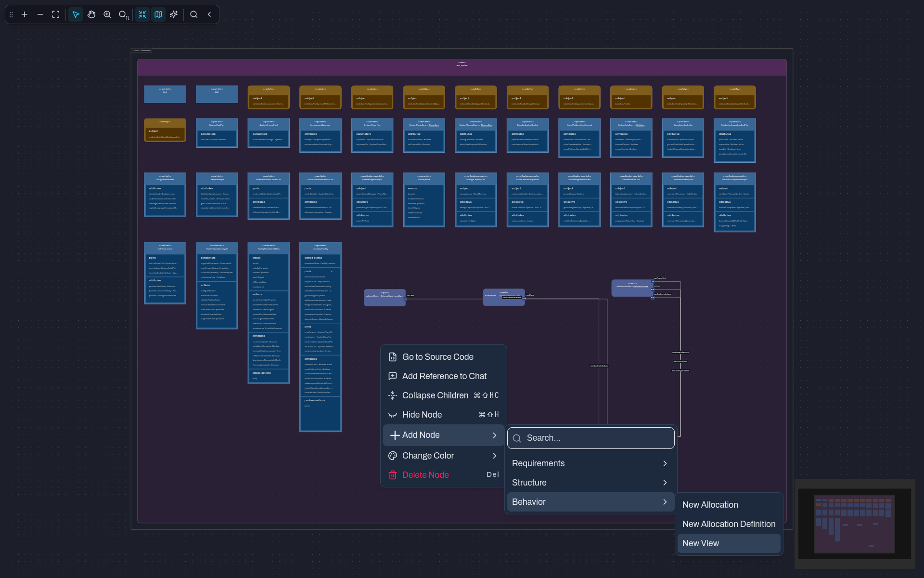Select New Allocation Definition option
924x578 pixels.
(729, 524)
